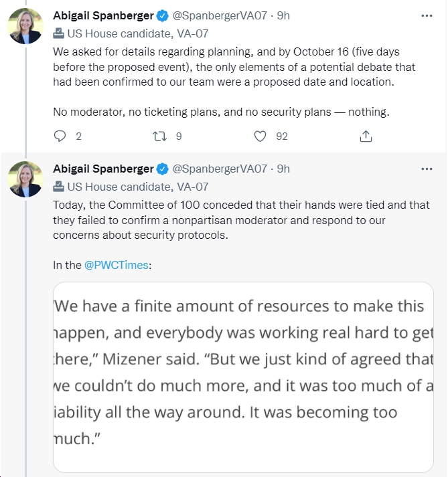Retweet the first Spanberger tweet
The height and width of the screenshot is (477, 448).
pos(159,136)
